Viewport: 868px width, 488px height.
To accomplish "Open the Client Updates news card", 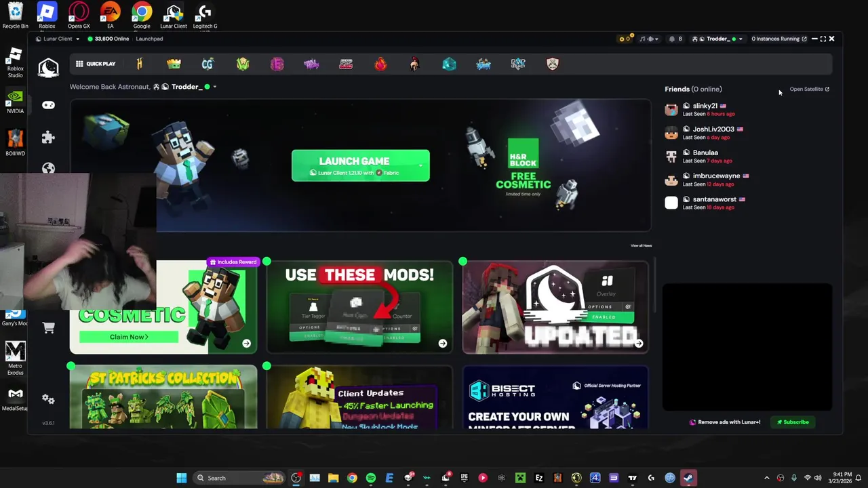I will pyautogui.click(x=359, y=397).
